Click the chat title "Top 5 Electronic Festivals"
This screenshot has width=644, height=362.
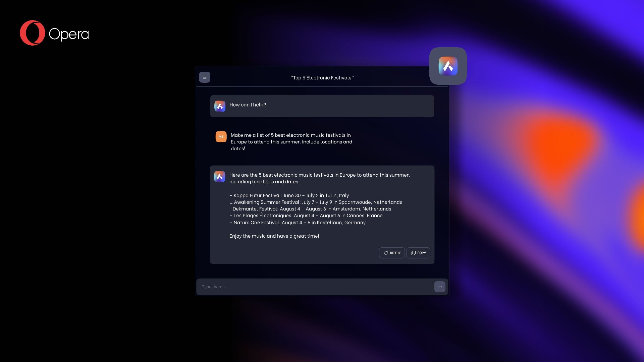point(322,78)
